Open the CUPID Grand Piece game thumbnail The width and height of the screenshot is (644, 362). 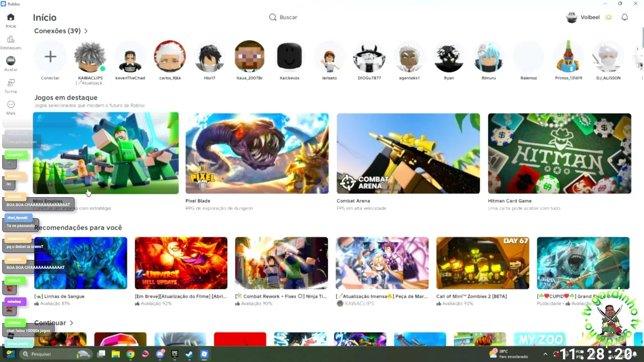(583, 263)
